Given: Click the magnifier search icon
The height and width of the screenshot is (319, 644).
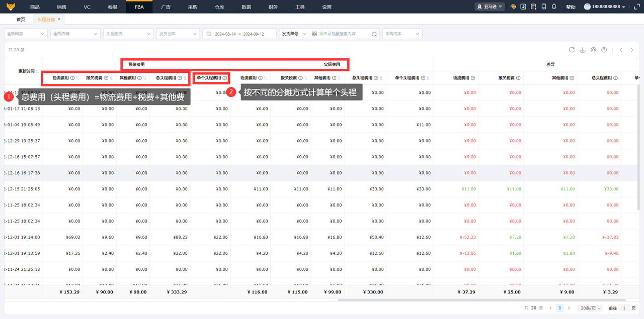Looking at the screenshot, I should coord(374,34).
